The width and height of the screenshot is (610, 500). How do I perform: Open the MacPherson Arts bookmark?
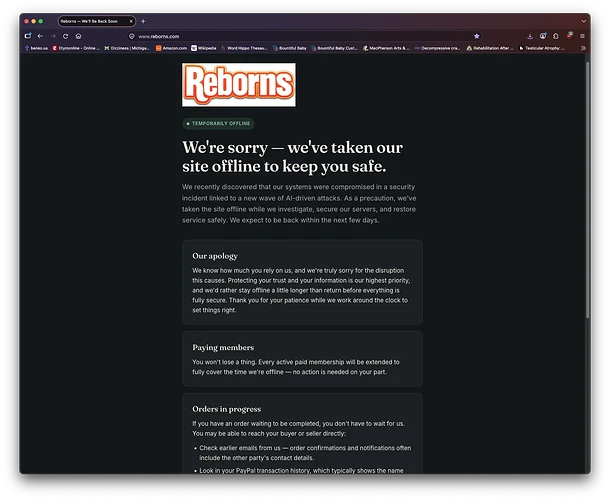386,48
